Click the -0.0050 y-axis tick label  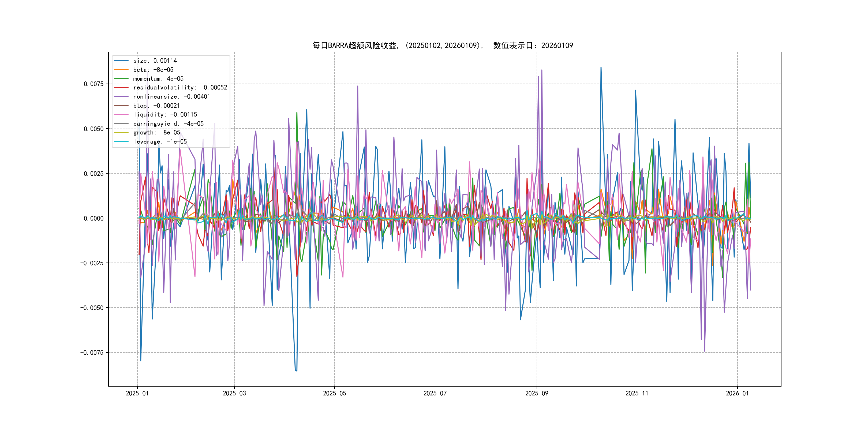(92, 308)
